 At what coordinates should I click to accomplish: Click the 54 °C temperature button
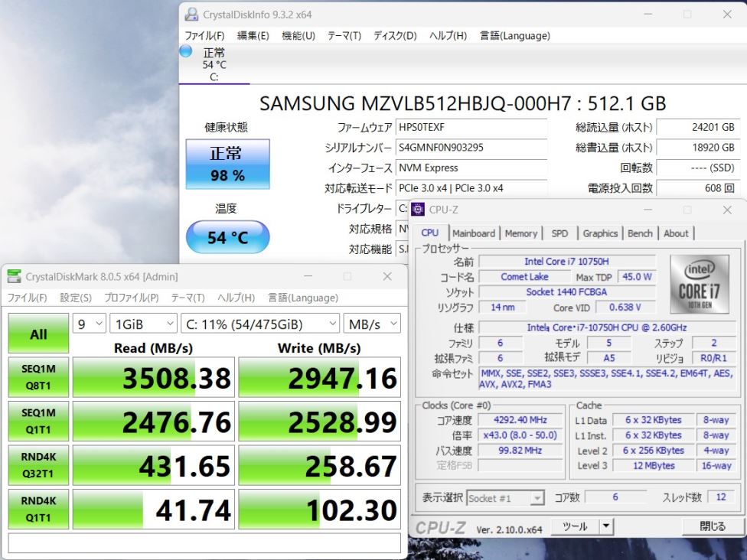tap(228, 236)
